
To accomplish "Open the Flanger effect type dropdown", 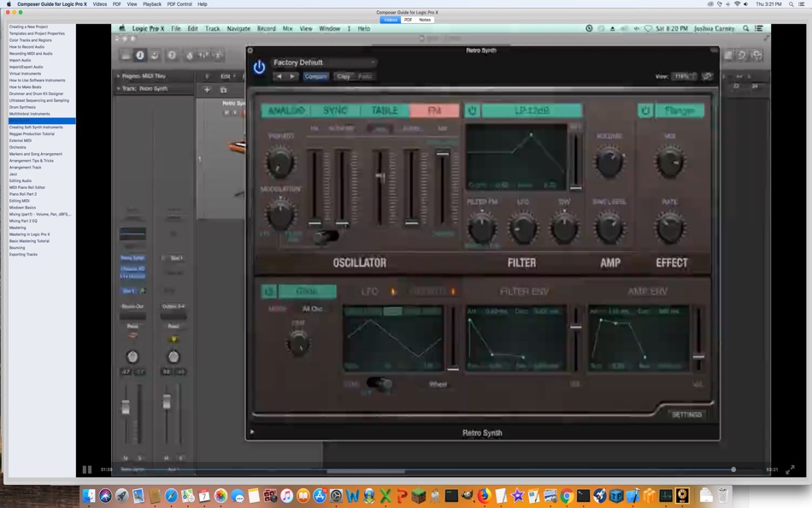I will (x=680, y=111).
